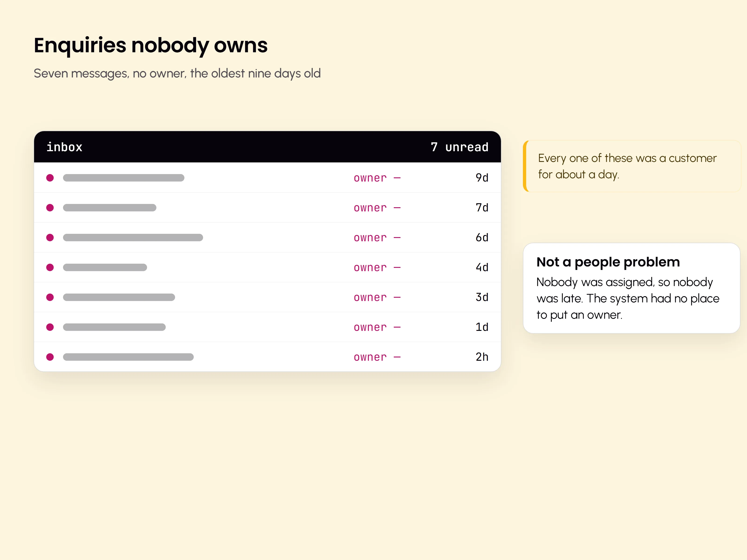Click the '7d' age value
Image resolution: width=747 pixels, height=560 pixels.
coord(482,207)
